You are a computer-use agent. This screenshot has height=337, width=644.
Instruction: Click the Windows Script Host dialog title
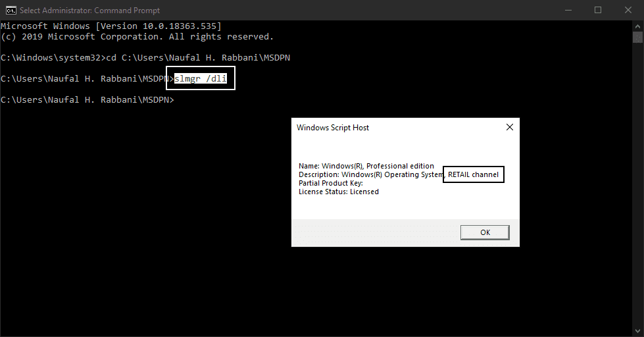click(x=333, y=128)
